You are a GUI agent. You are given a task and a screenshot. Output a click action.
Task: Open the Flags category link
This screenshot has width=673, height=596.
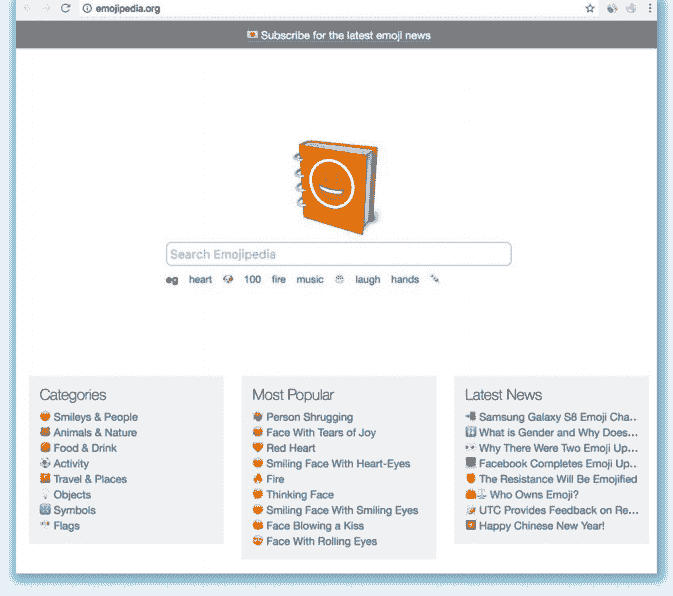(67, 525)
